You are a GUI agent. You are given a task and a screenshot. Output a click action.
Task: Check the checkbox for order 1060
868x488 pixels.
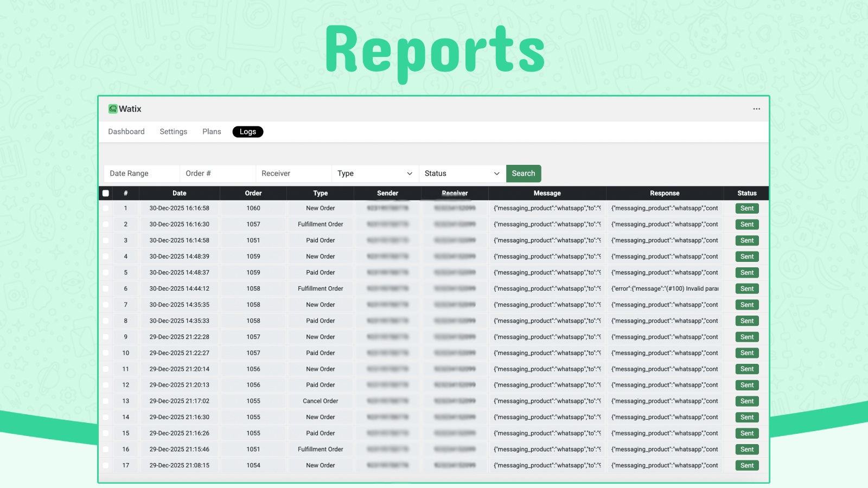click(106, 208)
